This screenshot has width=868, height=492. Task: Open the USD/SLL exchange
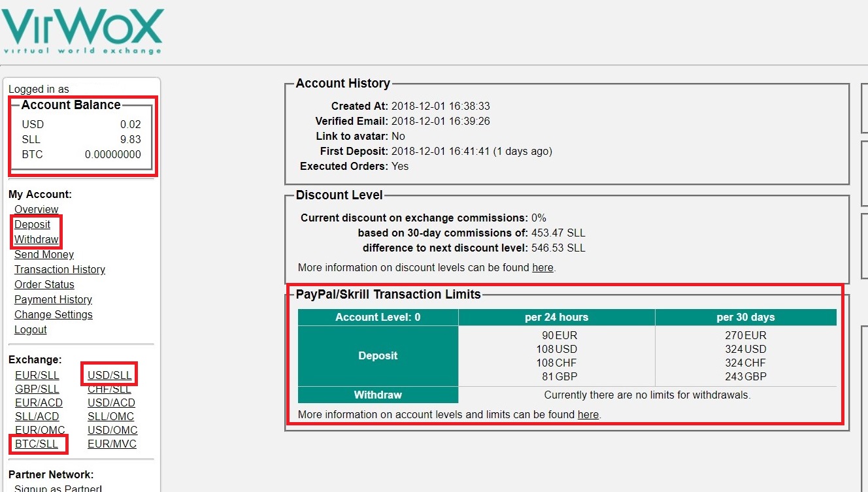pyautogui.click(x=110, y=376)
